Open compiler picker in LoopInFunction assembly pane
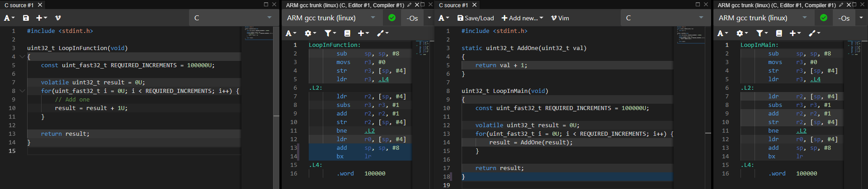The width and height of the screenshot is (868, 189). point(331,18)
